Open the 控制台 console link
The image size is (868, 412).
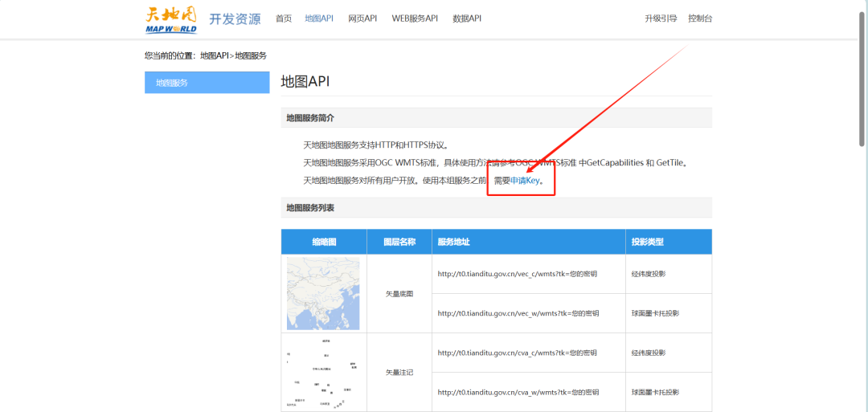coord(700,18)
